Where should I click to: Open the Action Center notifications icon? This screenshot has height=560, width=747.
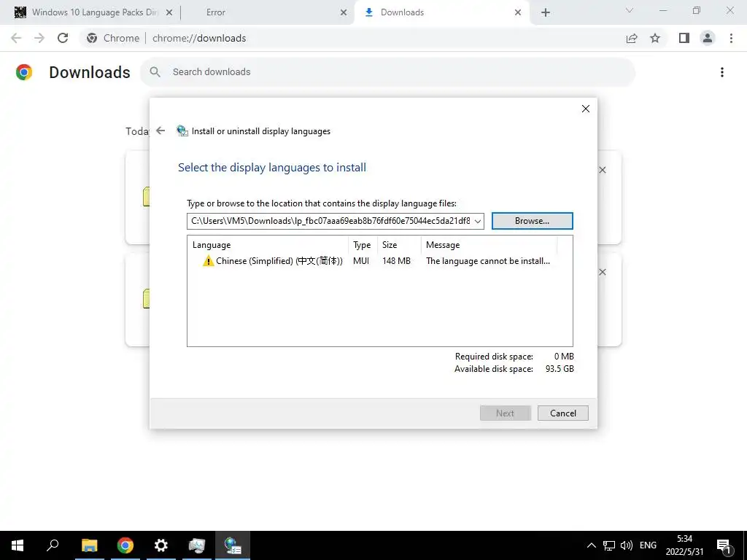point(724,546)
